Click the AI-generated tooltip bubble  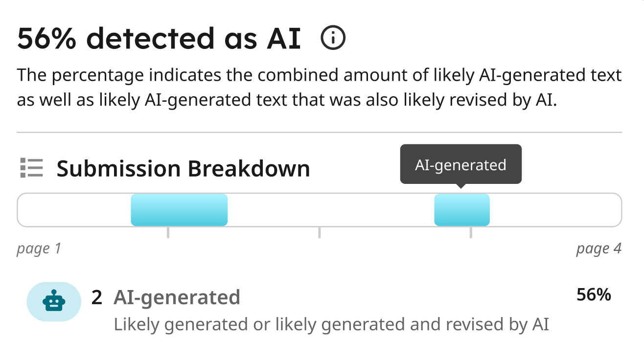(x=461, y=164)
